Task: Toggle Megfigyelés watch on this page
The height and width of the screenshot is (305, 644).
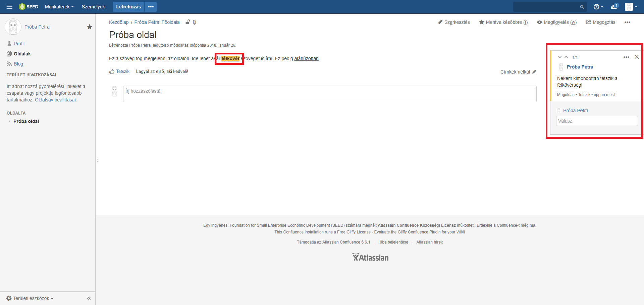Action: (x=556, y=22)
